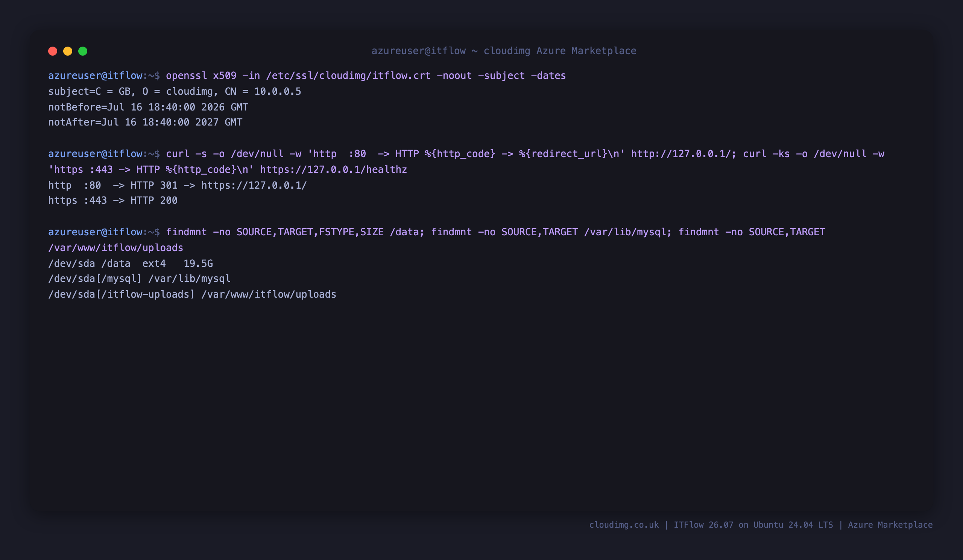Click the window title 'azureuser@itflow ~ cloudimg Azure Marketplace'

[x=504, y=51]
